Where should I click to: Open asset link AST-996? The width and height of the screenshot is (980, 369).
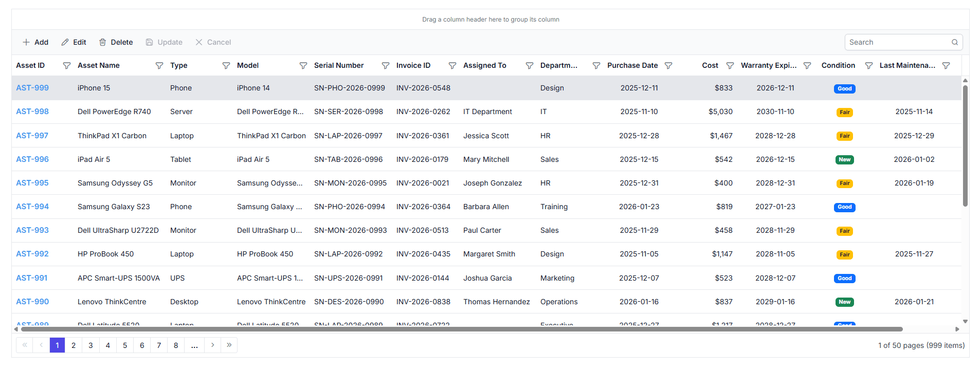tap(32, 159)
